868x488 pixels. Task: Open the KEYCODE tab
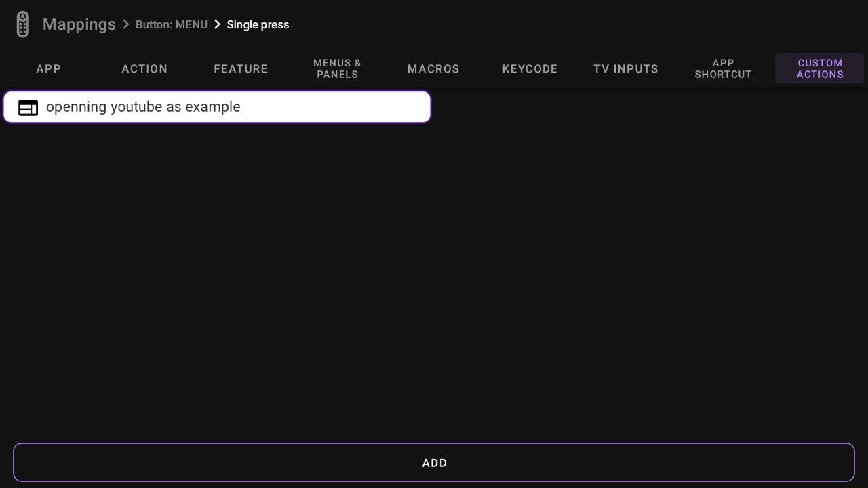[x=530, y=68]
